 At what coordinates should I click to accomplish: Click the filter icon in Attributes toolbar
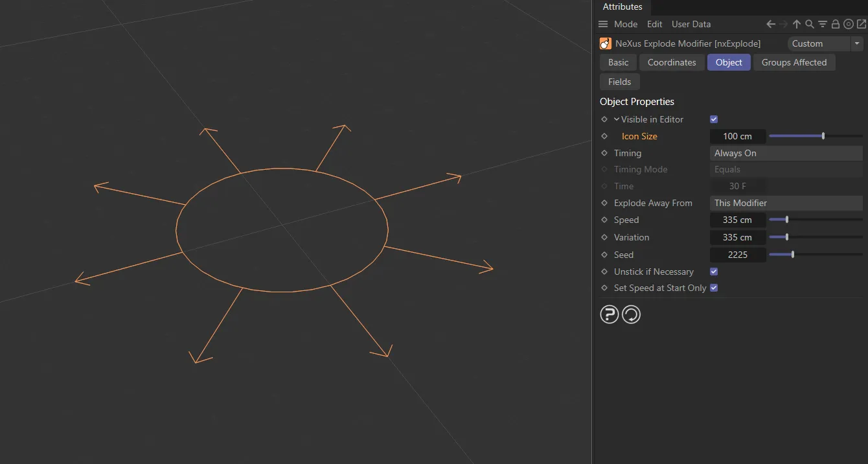click(x=823, y=24)
